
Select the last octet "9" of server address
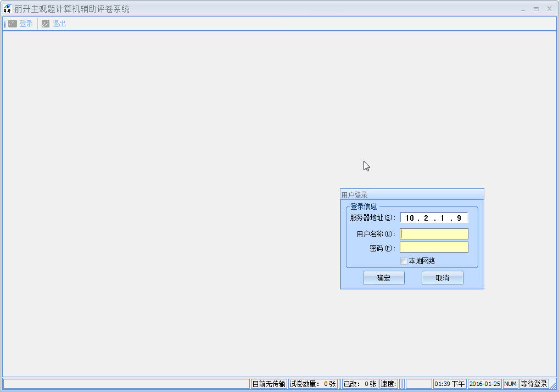coord(459,218)
